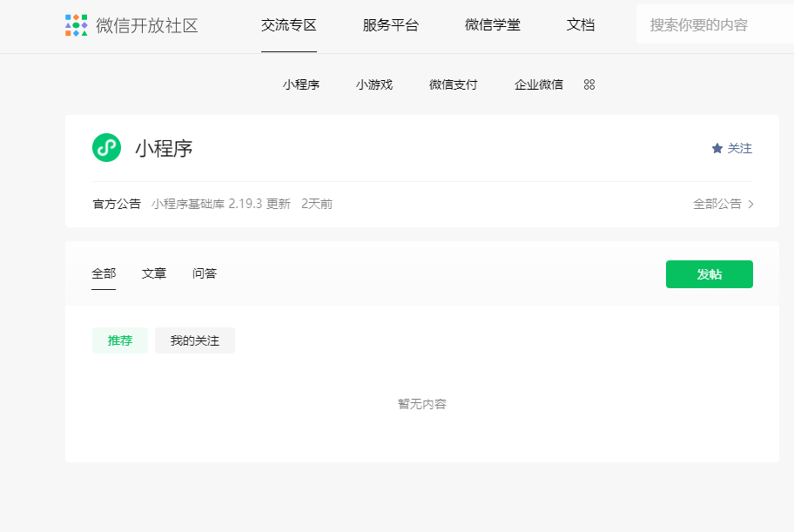Click the 暂无内容 empty-state text
The width and height of the screenshot is (794, 532).
pos(421,404)
